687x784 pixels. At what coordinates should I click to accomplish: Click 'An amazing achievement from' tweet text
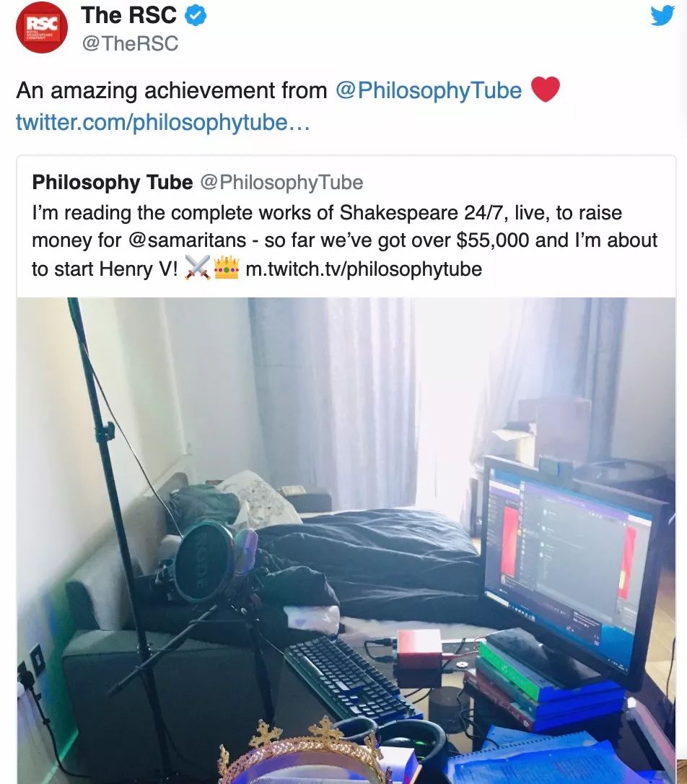pyautogui.click(x=171, y=90)
